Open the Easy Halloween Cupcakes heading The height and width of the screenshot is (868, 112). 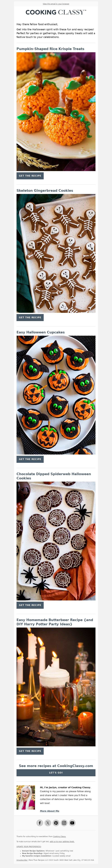[x=40, y=332]
